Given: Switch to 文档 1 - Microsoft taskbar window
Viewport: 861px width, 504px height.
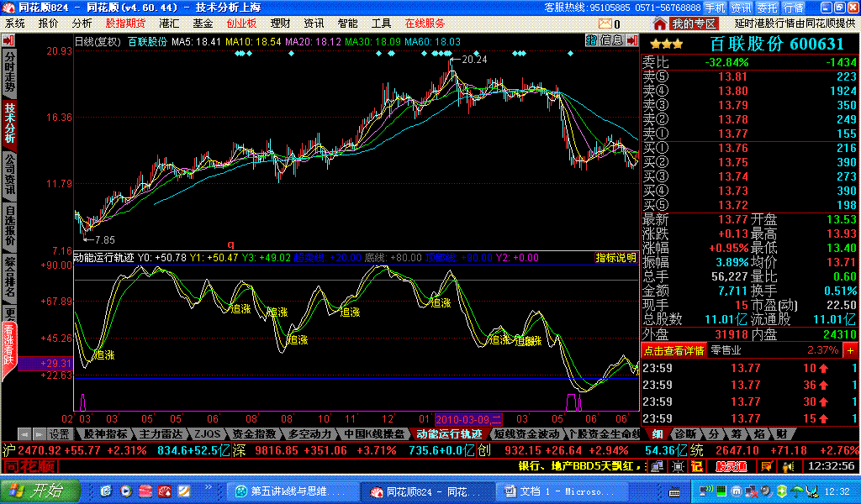Looking at the screenshot, I should (562, 491).
